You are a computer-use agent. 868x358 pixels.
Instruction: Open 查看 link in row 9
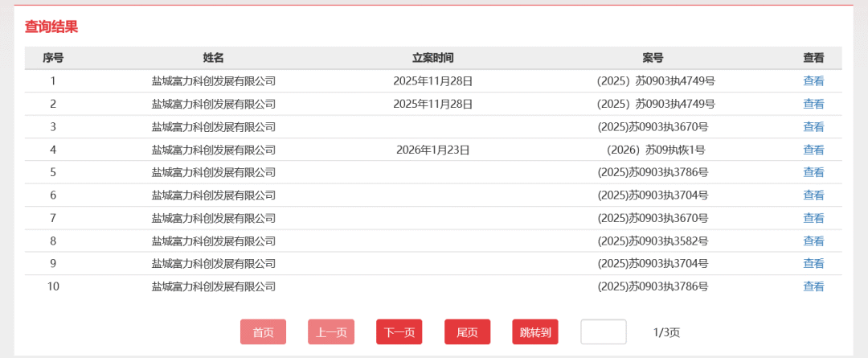pos(813,264)
